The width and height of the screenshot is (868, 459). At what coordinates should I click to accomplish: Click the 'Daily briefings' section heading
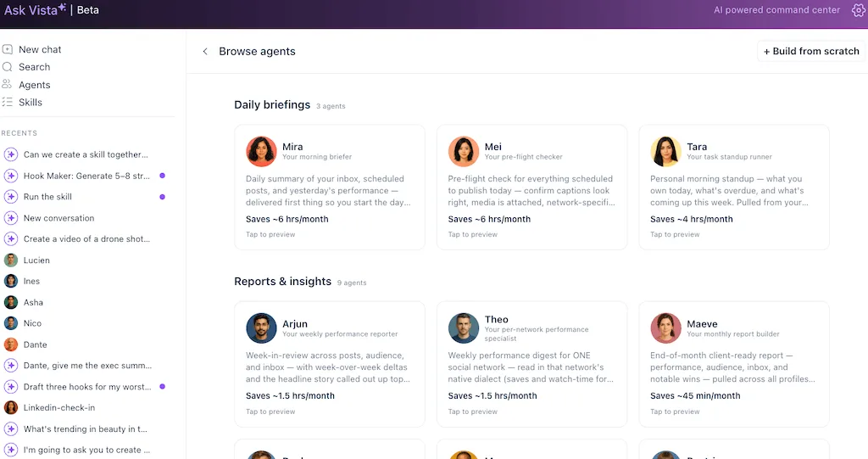tap(272, 104)
